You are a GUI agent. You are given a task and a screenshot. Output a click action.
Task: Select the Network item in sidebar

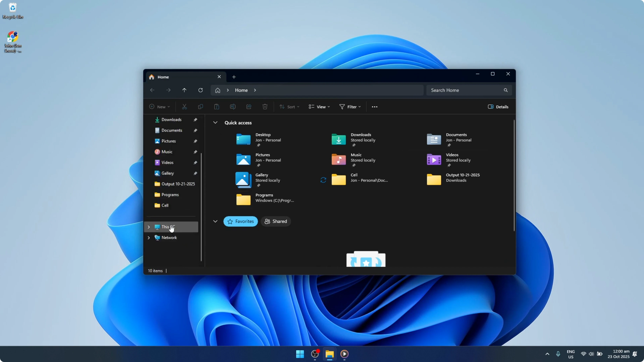(169, 238)
